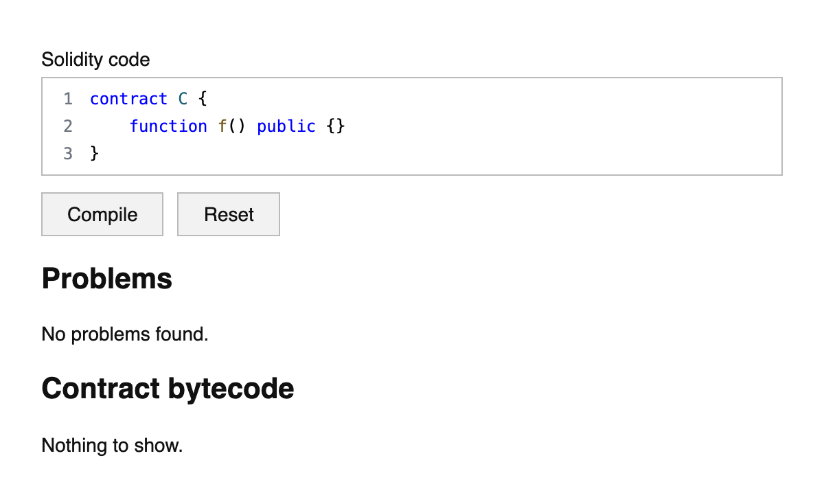
Task: Click the empty function body braces
Action: (336, 126)
